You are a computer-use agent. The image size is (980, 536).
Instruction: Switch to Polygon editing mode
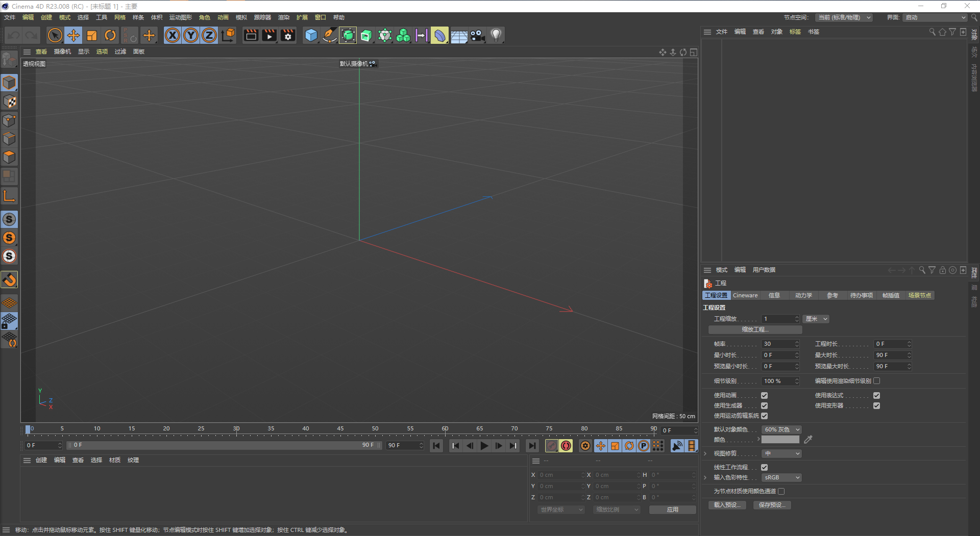[x=9, y=157]
